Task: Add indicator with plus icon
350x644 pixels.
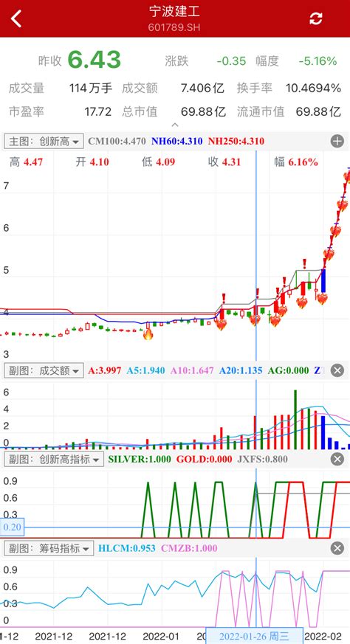Action: click(x=337, y=142)
